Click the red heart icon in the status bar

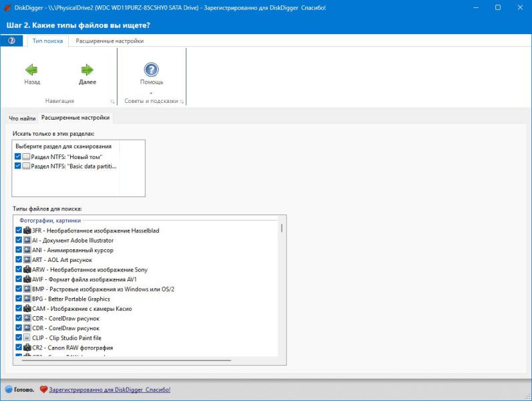tap(43, 389)
